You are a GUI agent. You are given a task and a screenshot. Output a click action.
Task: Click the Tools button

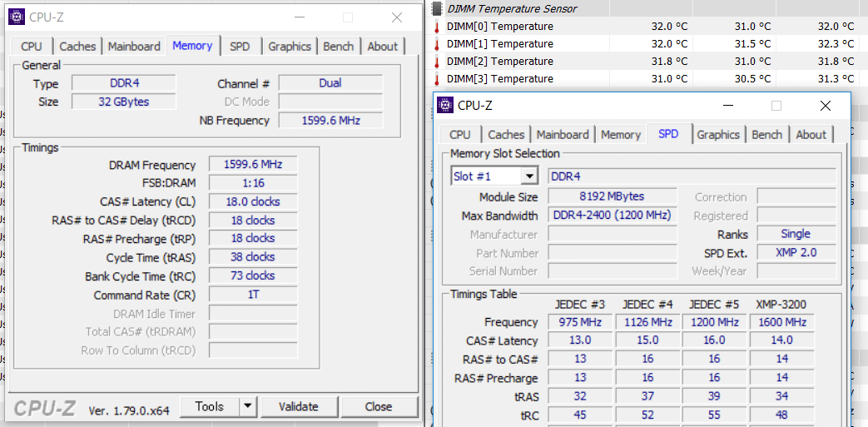point(209,406)
